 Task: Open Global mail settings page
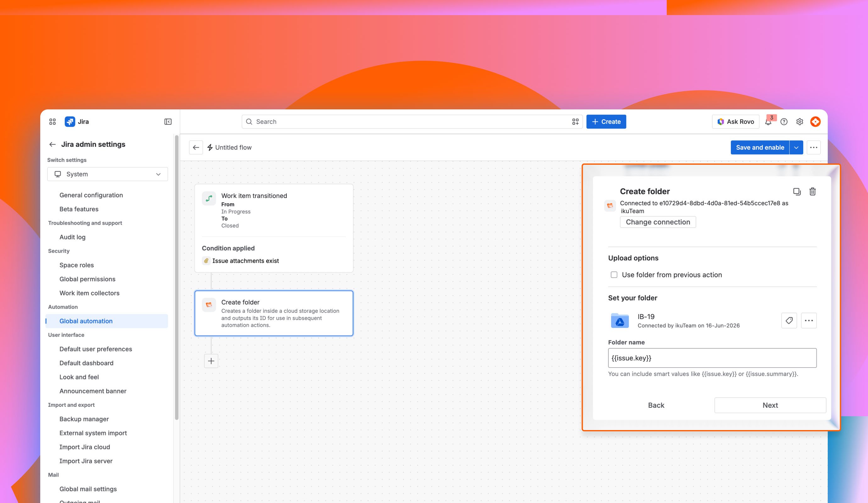point(88,489)
